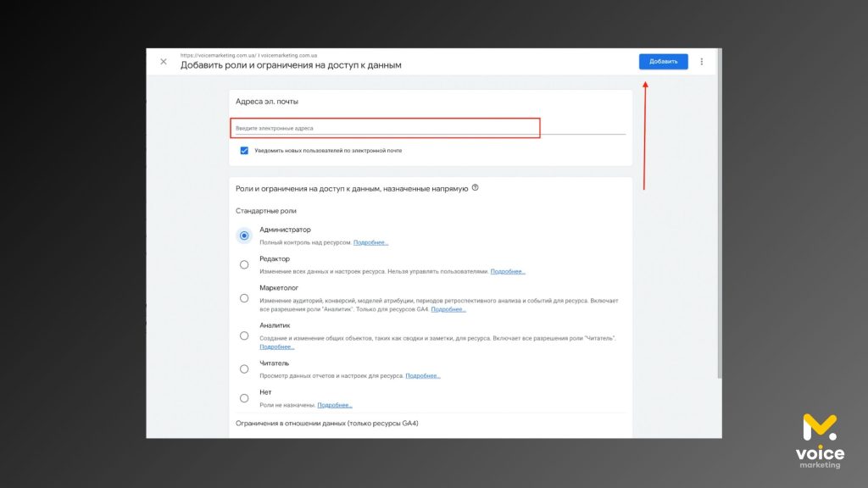Focus the email addresses input field
This screenshot has width=868, height=488.
385,128
